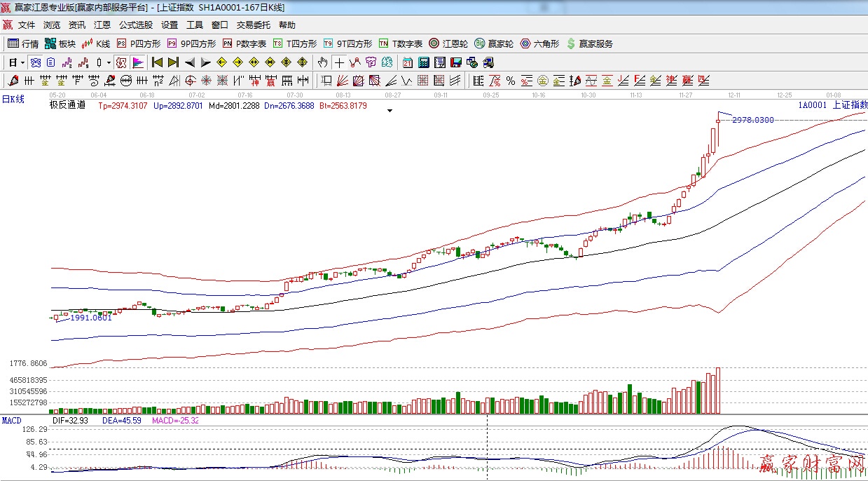Click the 2978.0300 price label on chart
The width and height of the screenshot is (868, 481).
click(753, 120)
